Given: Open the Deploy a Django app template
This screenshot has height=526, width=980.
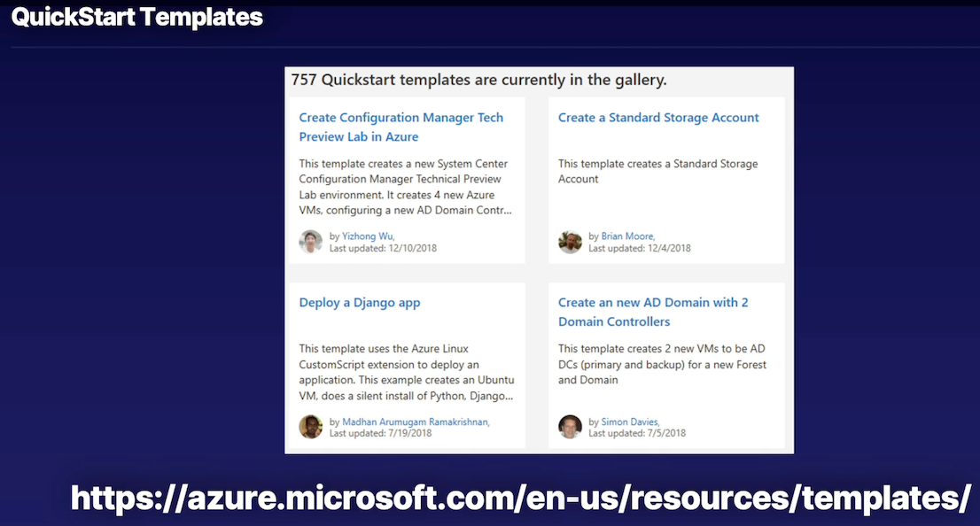Looking at the screenshot, I should point(360,303).
